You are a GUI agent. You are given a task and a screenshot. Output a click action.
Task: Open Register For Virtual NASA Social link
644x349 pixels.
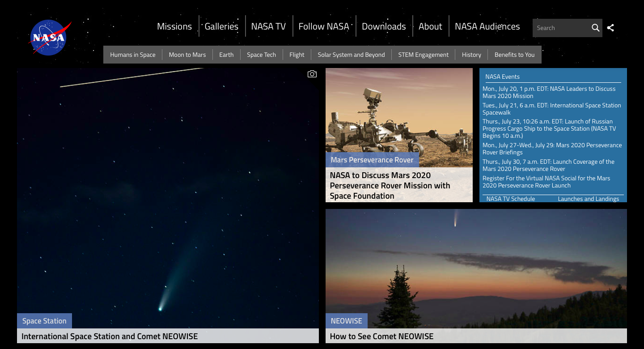click(547, 182)
